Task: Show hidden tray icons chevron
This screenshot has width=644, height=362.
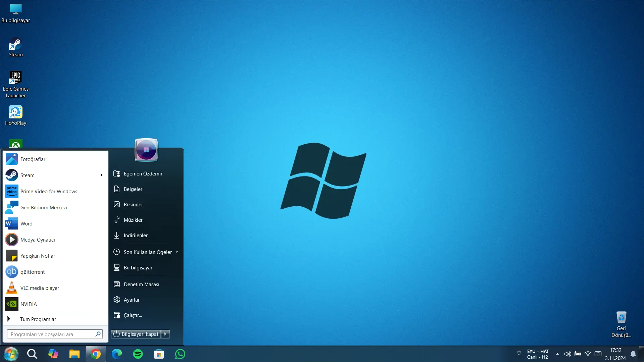Action: (557, 354)
